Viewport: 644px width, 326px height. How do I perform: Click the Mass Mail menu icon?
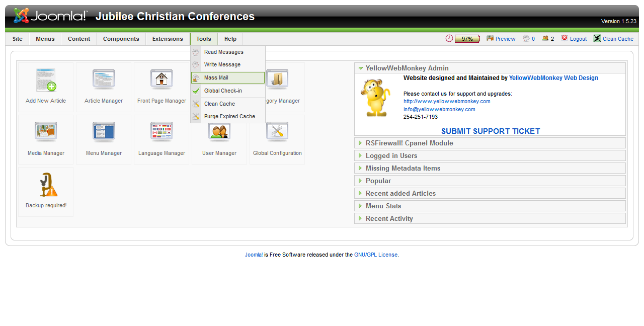point(196,78)
